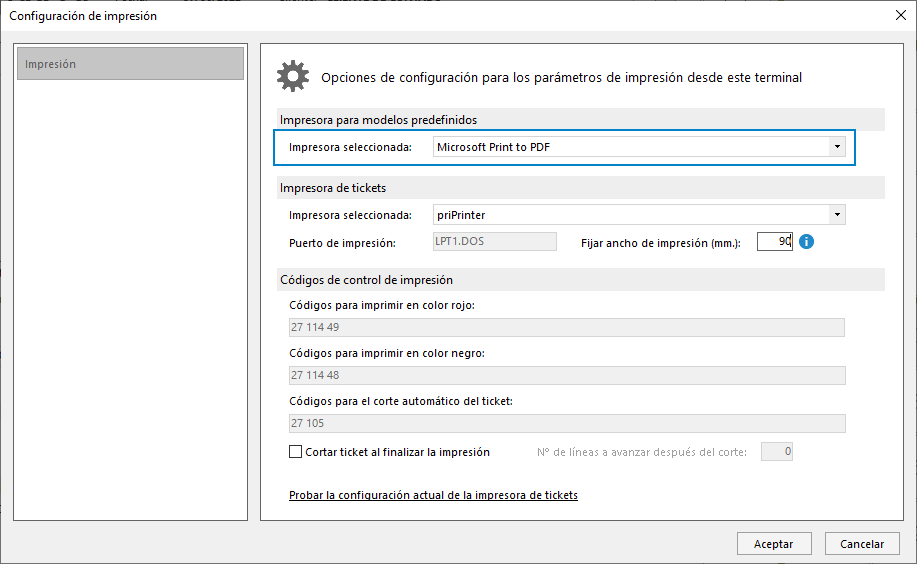The width and height of the screenshot is (917, 564).
Task: Click the gear icon in the header
Action: pos(293,76)
